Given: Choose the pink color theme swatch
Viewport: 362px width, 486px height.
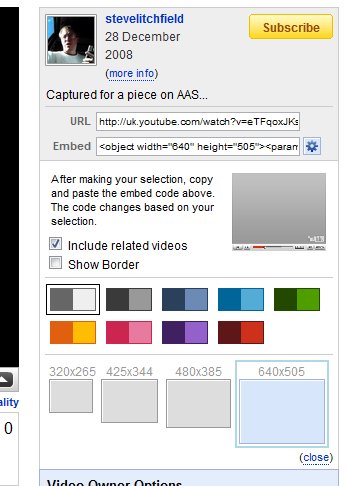Looking at the screenshot, I should pyautogui.click(x=129, y=332).
